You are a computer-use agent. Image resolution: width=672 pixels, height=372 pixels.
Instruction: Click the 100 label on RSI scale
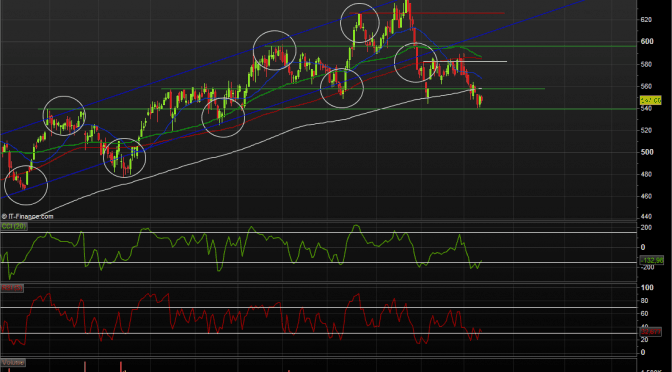point(647,288)
